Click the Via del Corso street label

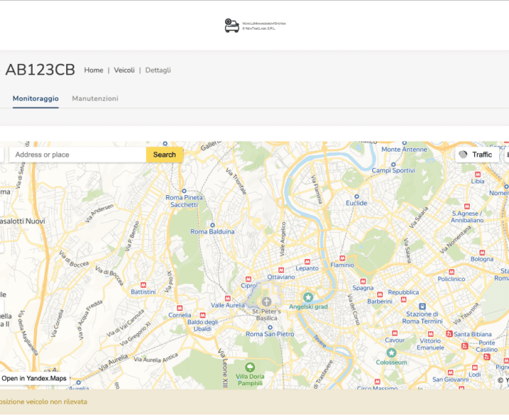(x=354, y=310)
